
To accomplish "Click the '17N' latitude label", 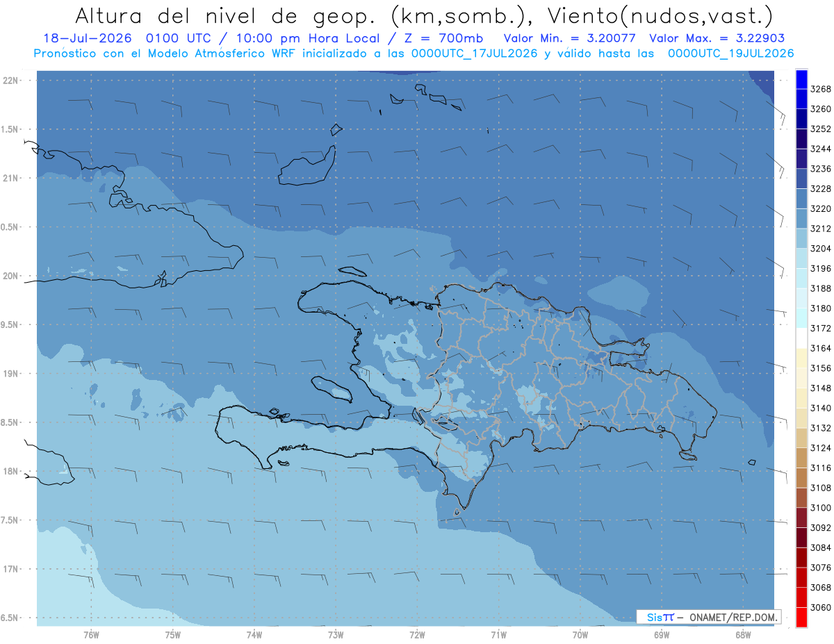I will 10,569.
